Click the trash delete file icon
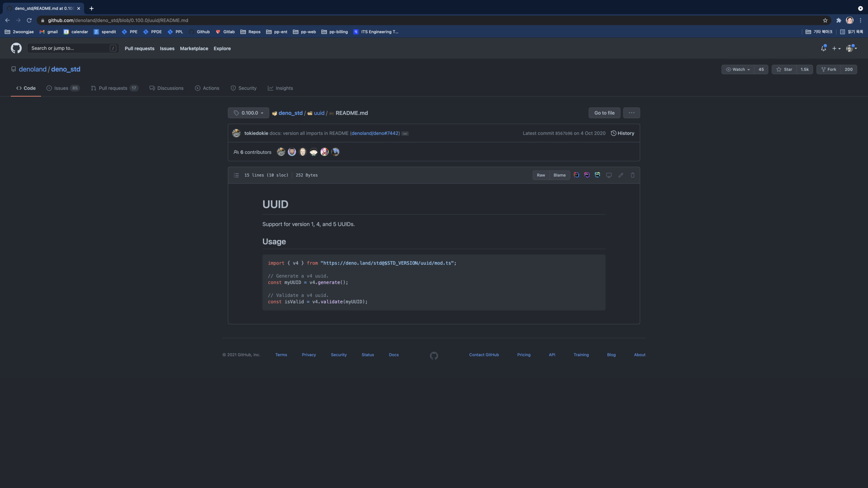This screenshot has height=488, width=868. 633,175
